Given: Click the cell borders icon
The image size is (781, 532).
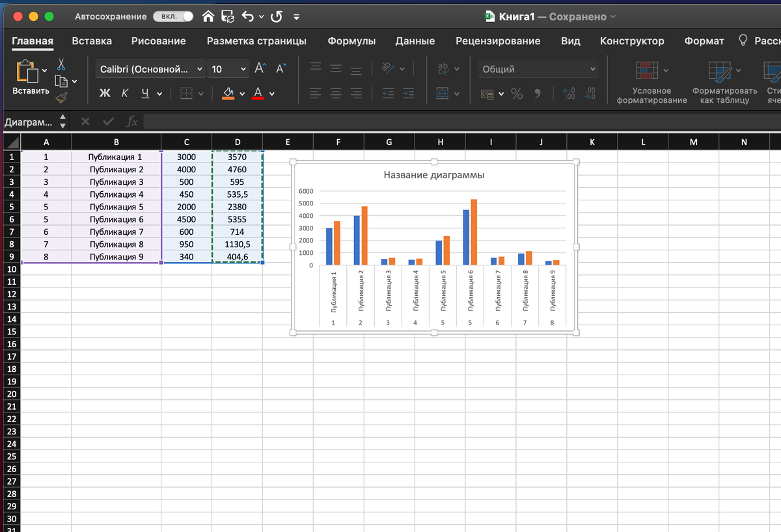Looking at the screenshot, I should pos(186,94).
